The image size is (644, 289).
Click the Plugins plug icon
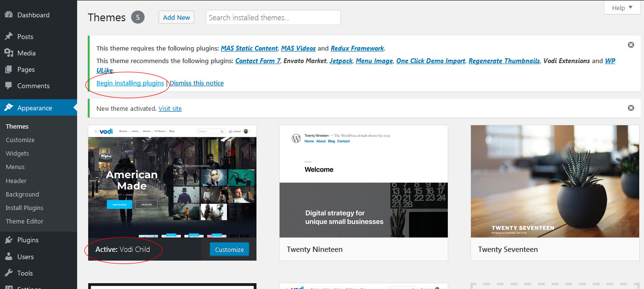tap(9, 240)
